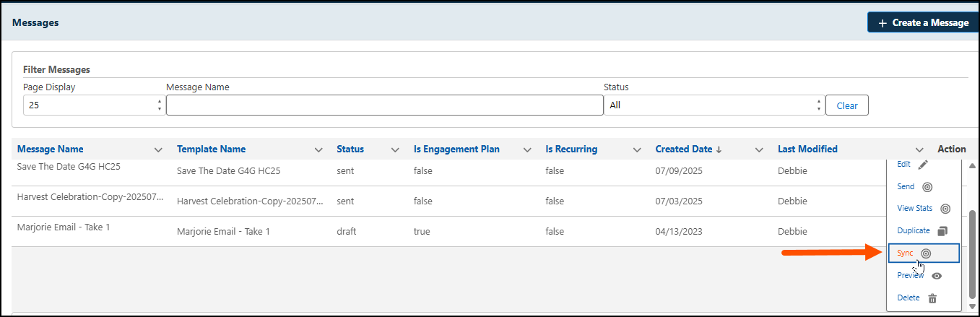Choose Delete from the action menu

click(909, 298)
